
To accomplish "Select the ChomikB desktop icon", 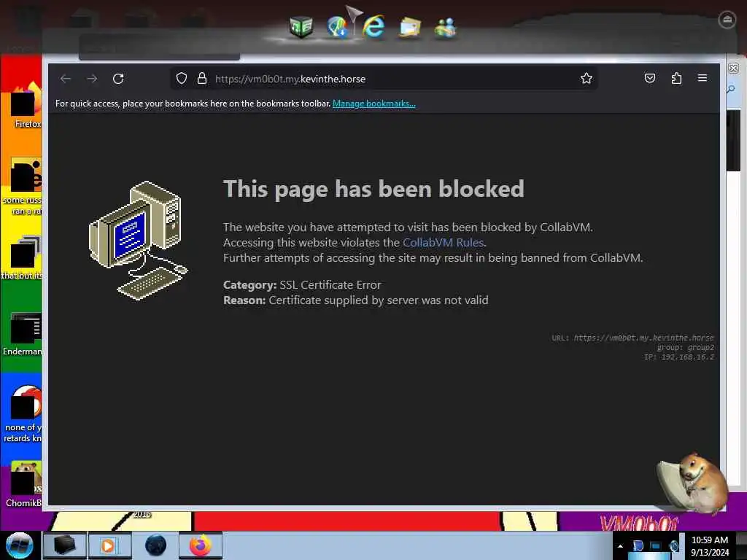I will [x=24, y=483].
